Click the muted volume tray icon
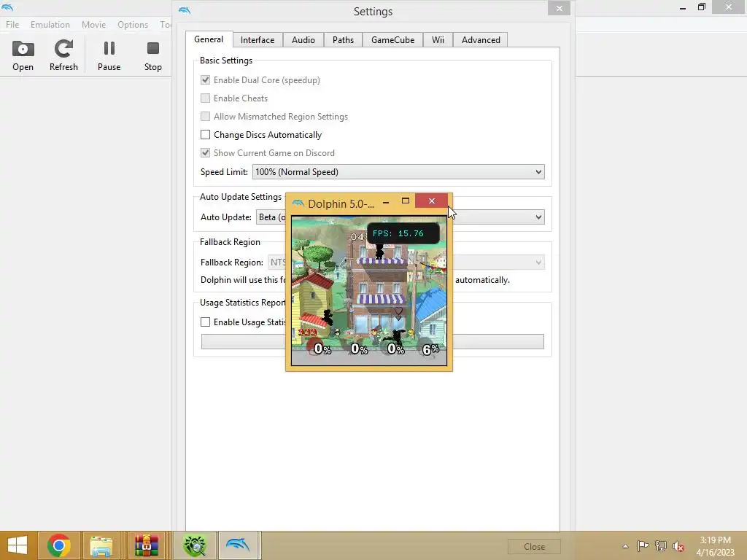The image size is (747, 560). 678,546
